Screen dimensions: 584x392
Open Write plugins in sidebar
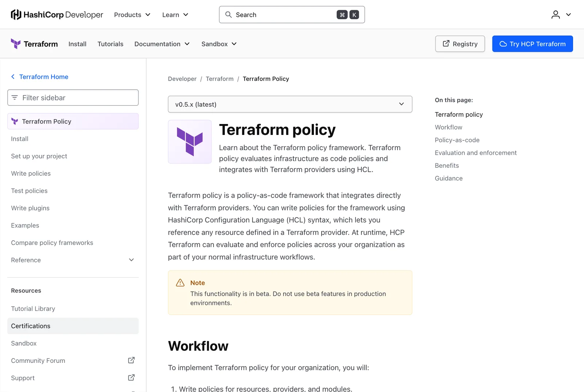coord(73,208)
